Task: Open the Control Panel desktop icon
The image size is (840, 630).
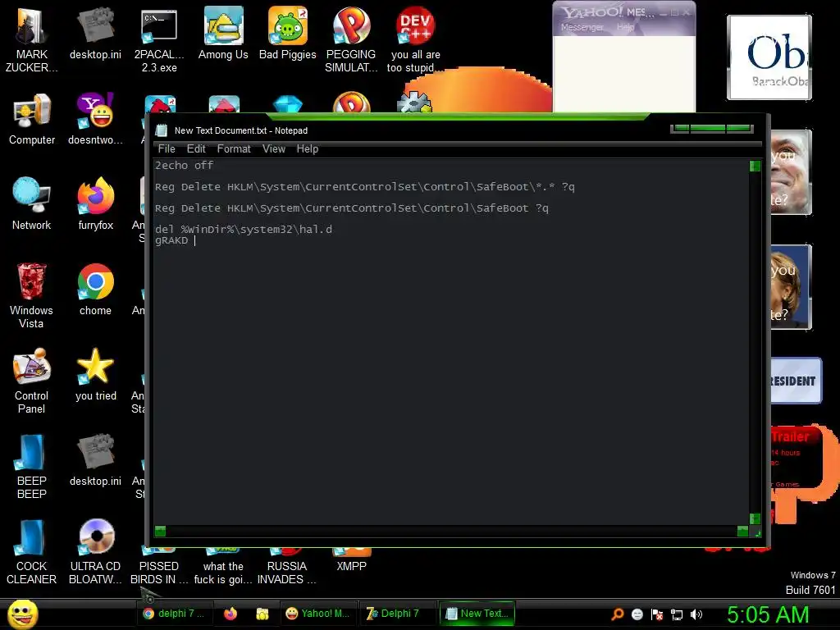Action: 31,381
